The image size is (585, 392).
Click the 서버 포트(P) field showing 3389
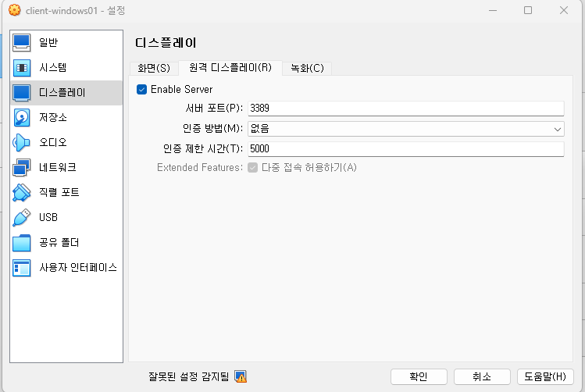[406, 109]
